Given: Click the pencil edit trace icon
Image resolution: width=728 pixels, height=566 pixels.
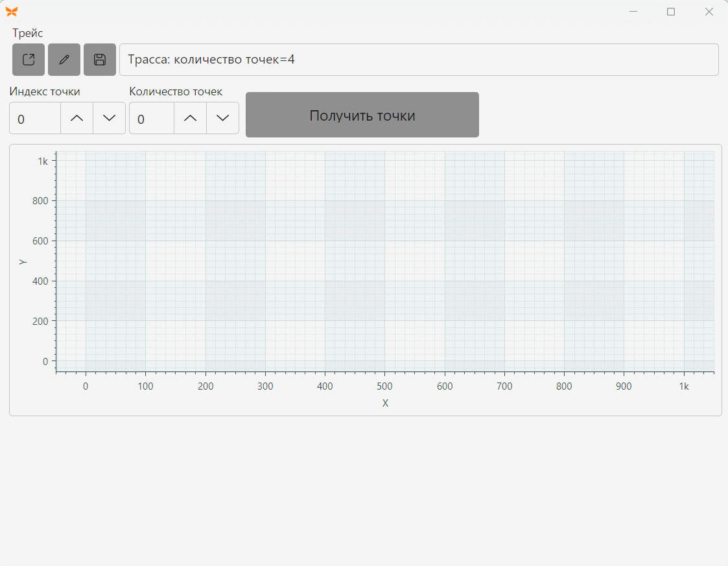Looking at the screenshot, I should (64, 60).
